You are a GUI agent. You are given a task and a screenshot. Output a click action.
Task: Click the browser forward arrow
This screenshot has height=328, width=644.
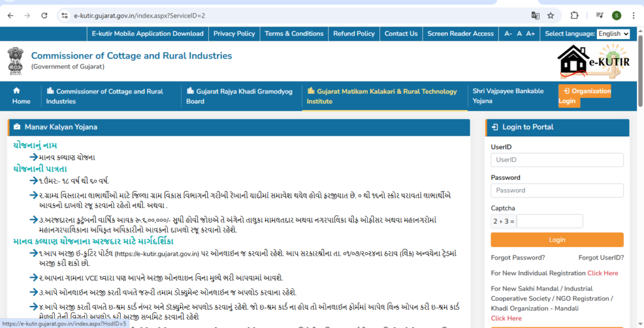[27, 16]
